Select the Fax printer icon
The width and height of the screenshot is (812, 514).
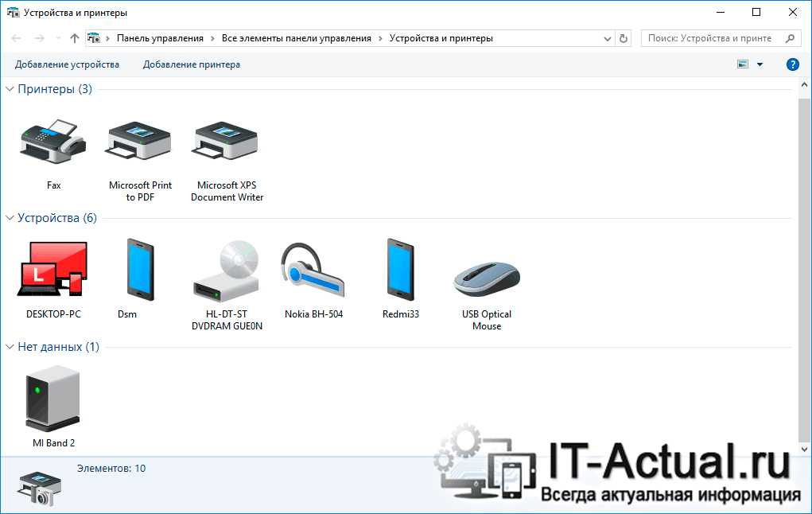pos(53,142)
